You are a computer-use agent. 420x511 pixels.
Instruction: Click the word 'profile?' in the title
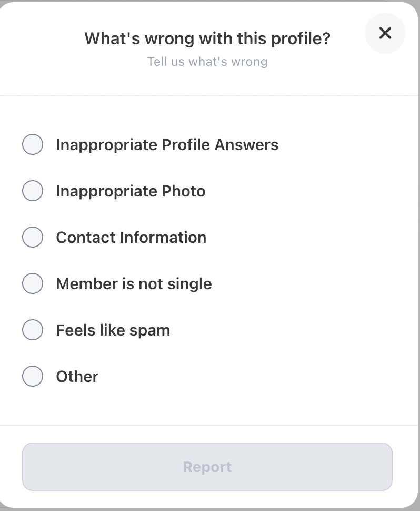pyautogui.click(x=301, y=40)
